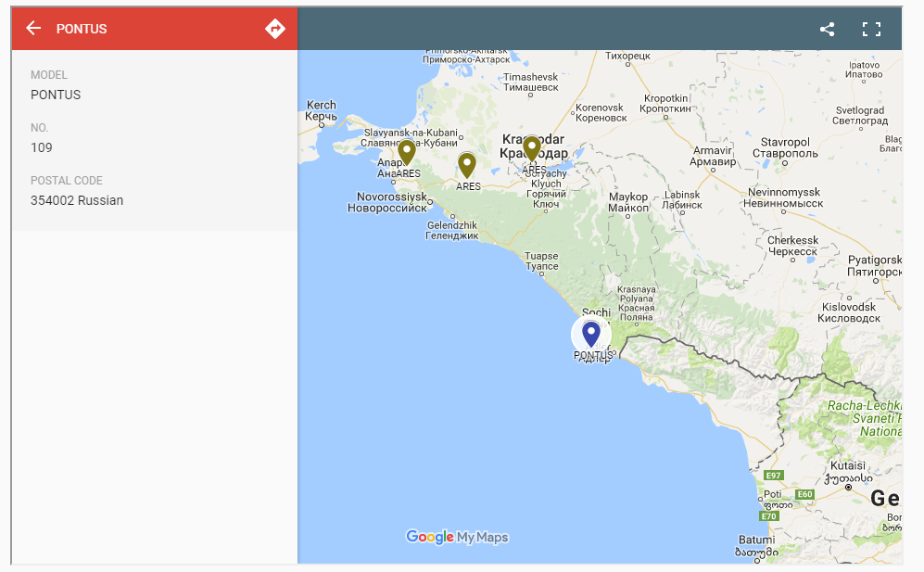The height and width of the screenshot is (572, 924).
Task: Click the Kutaisi city label
Action: pyautogui.click(x=848, y=471)
